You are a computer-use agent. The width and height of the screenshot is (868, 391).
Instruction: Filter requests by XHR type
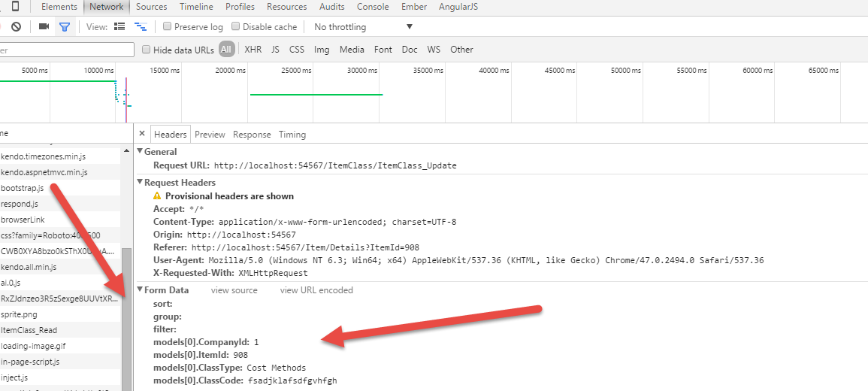tap(253, 50)
